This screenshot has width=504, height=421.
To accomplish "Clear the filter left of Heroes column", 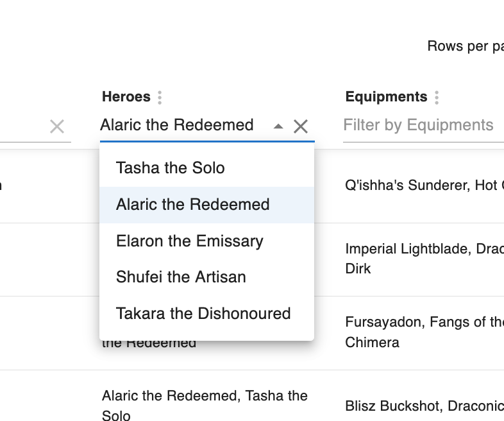I will click(57, 126).
